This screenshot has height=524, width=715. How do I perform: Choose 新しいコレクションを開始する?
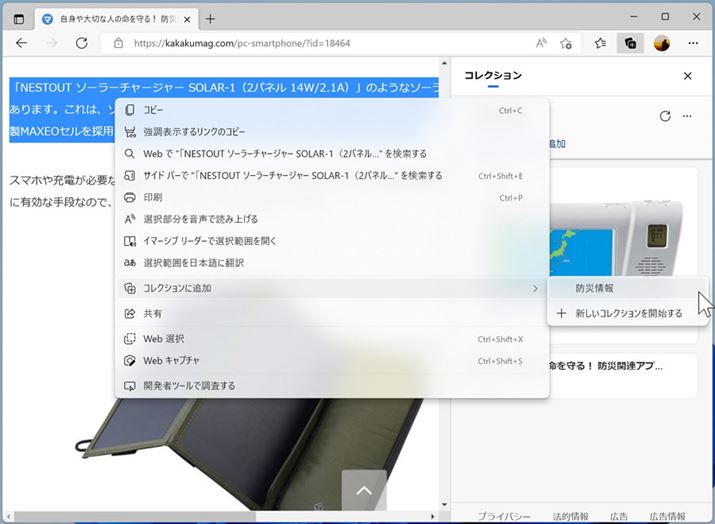[x=627, y=313]
